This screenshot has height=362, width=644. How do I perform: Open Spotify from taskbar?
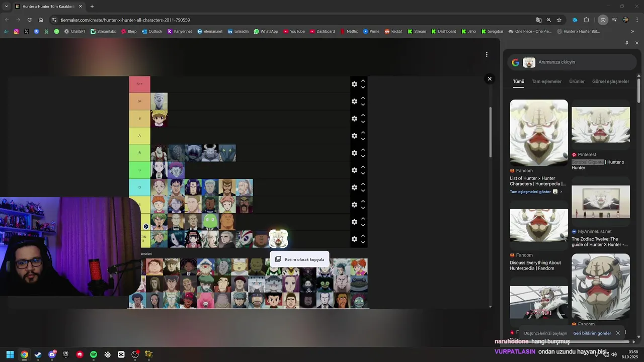(x=94, y=354)
